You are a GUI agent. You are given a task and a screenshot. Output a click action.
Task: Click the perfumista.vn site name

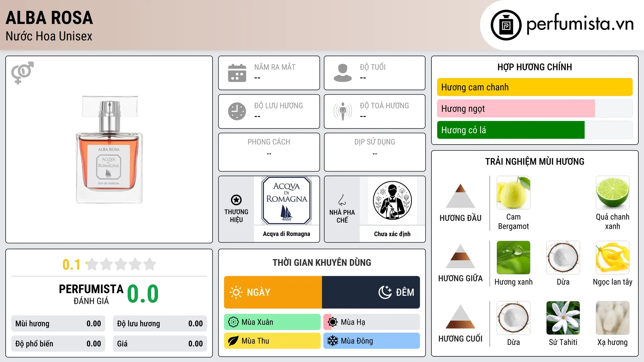click(x=580, y=24)
